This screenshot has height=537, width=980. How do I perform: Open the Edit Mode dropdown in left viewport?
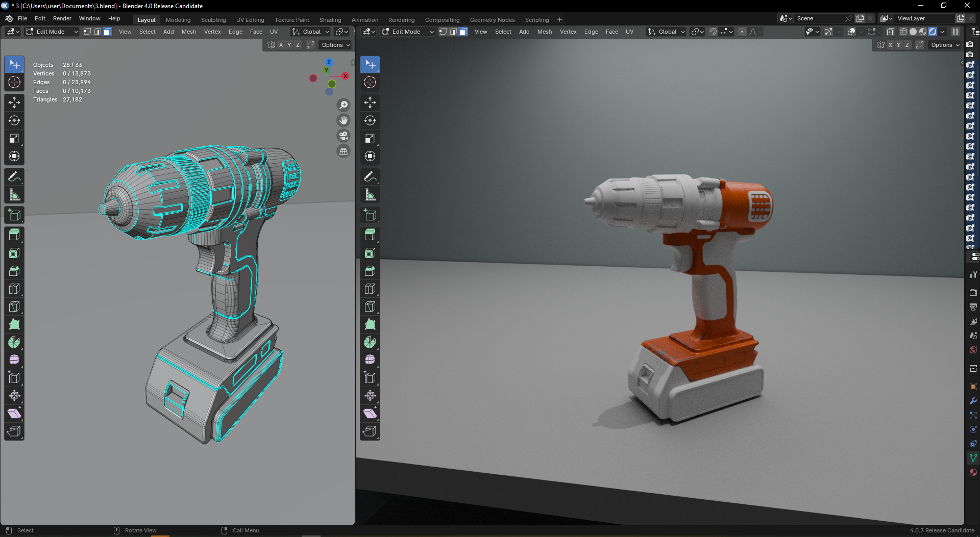tap(52, 32)
